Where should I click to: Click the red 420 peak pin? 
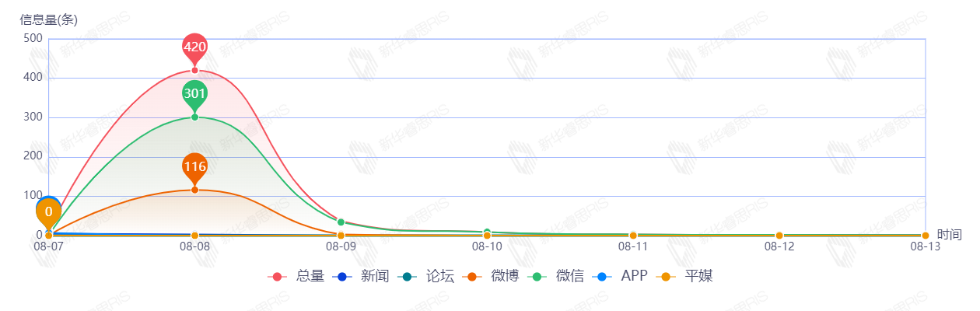coord(194,47)
